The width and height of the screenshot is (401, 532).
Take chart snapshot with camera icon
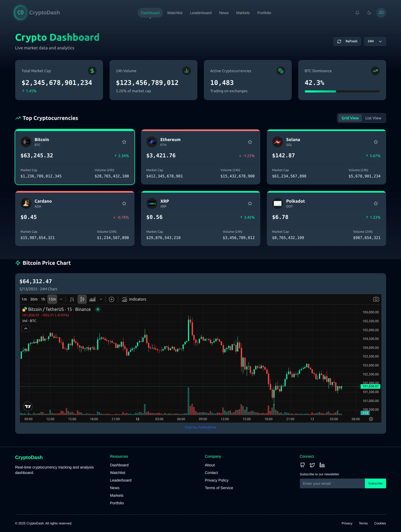376,299
